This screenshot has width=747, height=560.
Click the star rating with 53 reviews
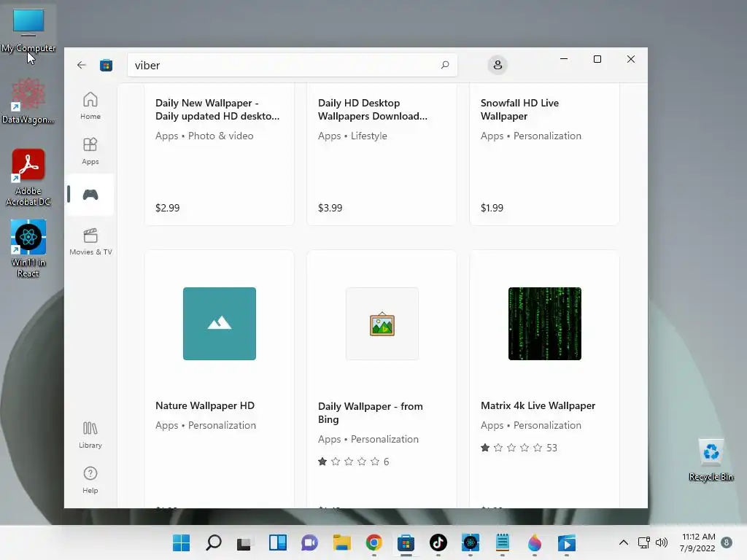[x=519, y=448]
